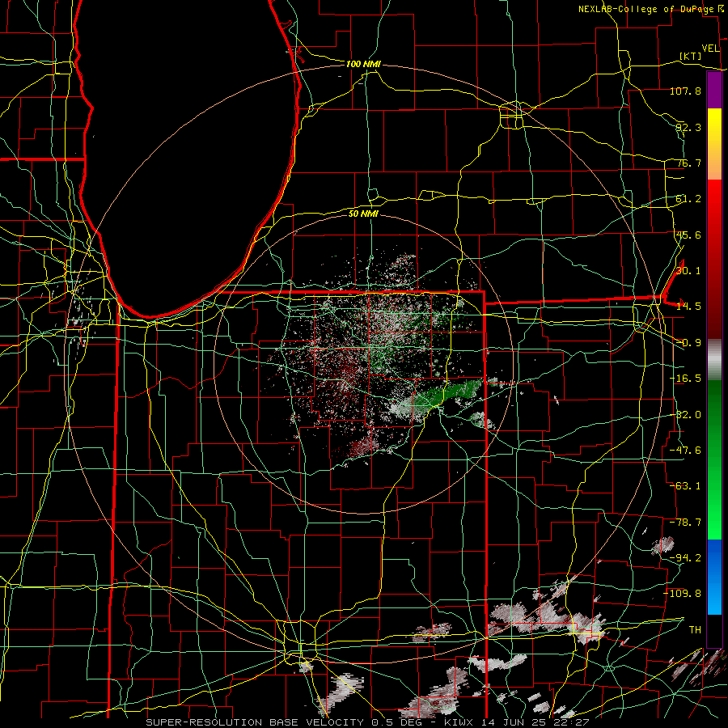
Task: Click the -63.1 velocity scale value
Action: (685, 486)
